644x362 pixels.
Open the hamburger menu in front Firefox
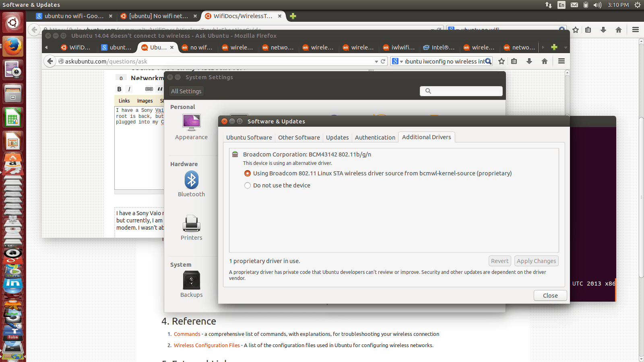561,61
